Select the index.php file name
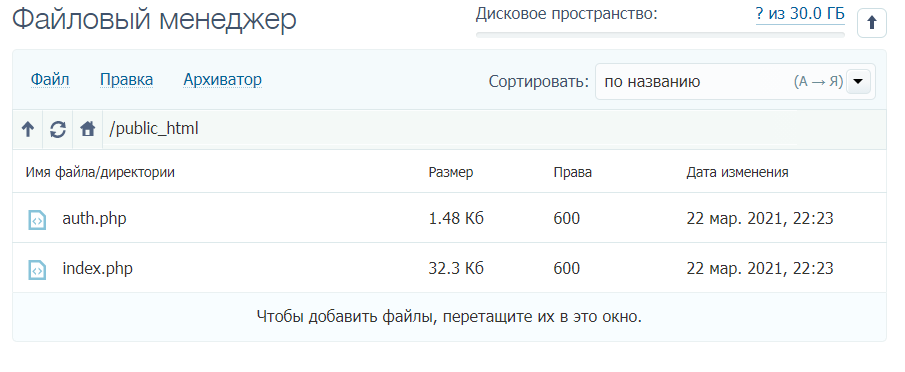 click(98, 268)
